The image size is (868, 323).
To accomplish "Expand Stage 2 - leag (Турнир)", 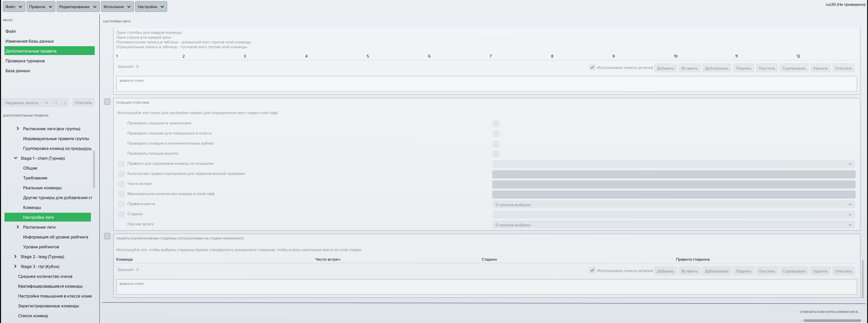I will point(15,257).
